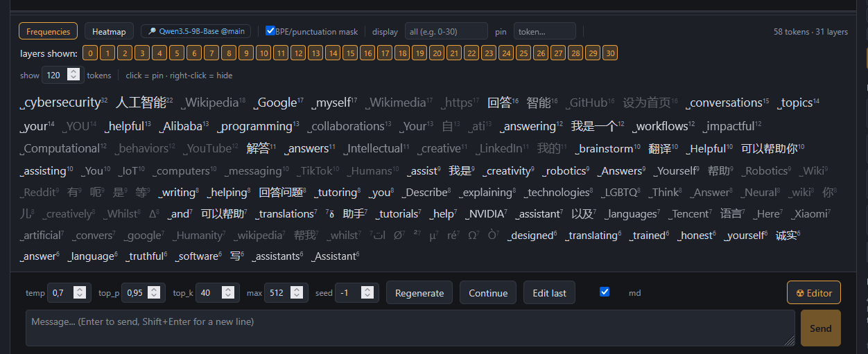This screenshot has height=354, width=868.
Task: Pin the _software token
Action: pos(198,256)
